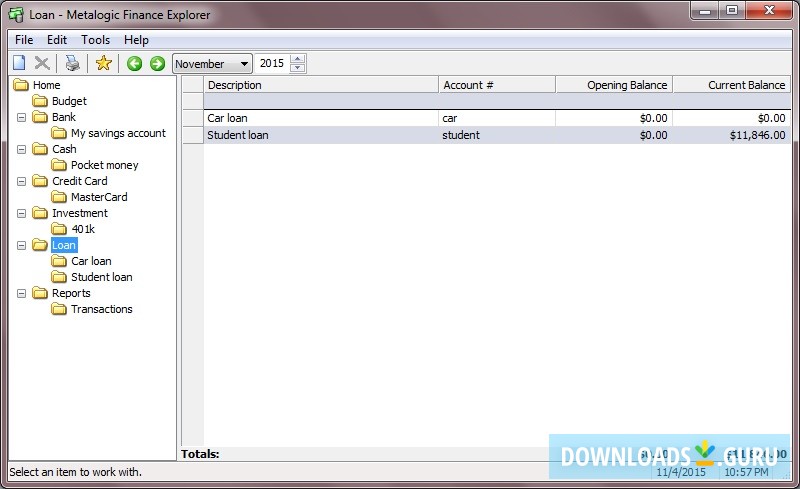This screenshot has height=489, width=800.
Task: Click the Car loan folder icon in tree
Action: tap(59, 261)
